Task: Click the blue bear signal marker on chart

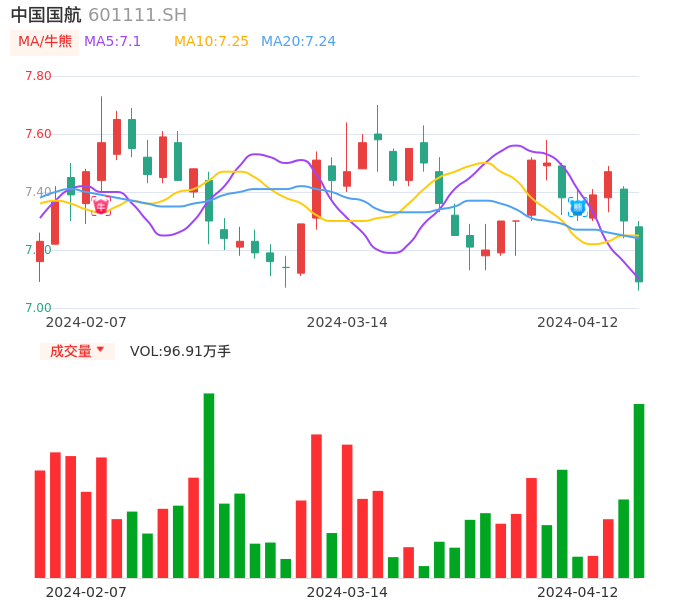Action: click(x=578, y=207)
